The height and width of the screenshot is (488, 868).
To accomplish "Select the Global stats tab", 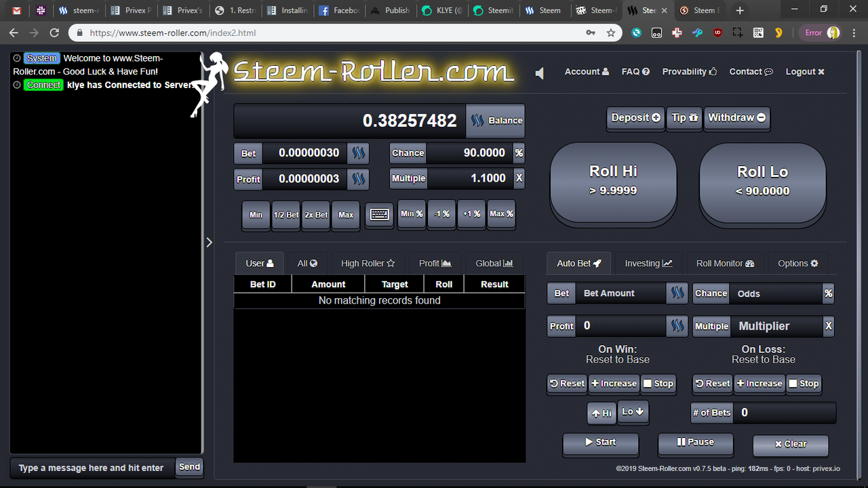I will [494, 264].
